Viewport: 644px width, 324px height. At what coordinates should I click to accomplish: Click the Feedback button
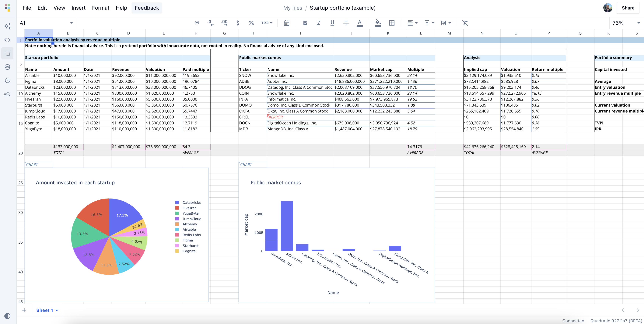pyautogui.click(x=147, y=8)
